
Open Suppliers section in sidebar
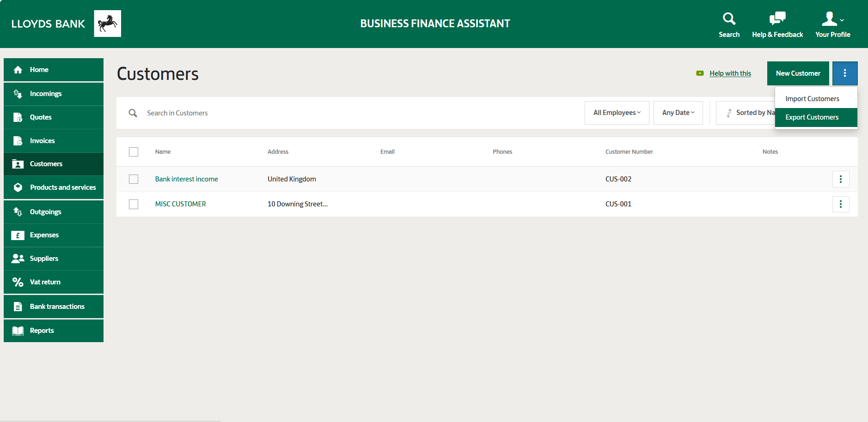pos(54,259)
